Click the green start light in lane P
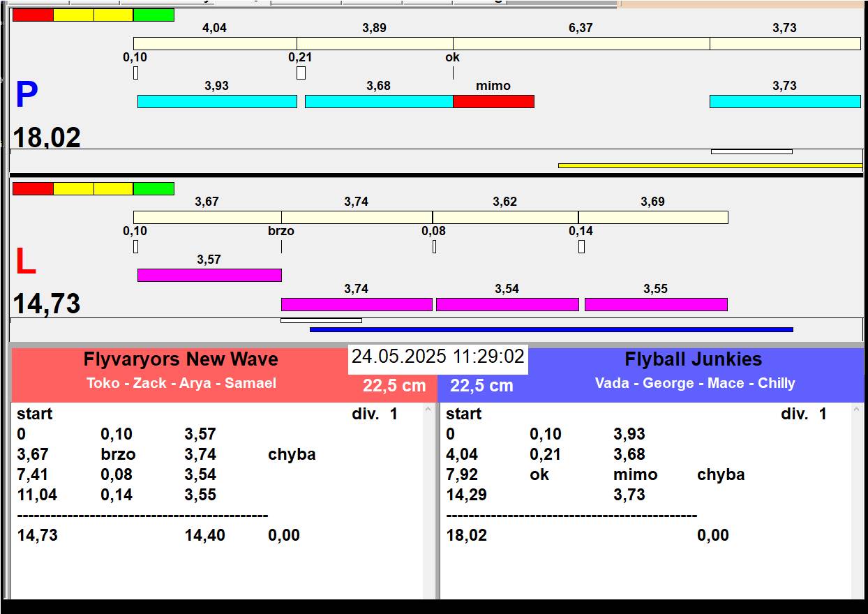This screenshot has height=614, width=868. pyautogui.click(x=154, y=15)
